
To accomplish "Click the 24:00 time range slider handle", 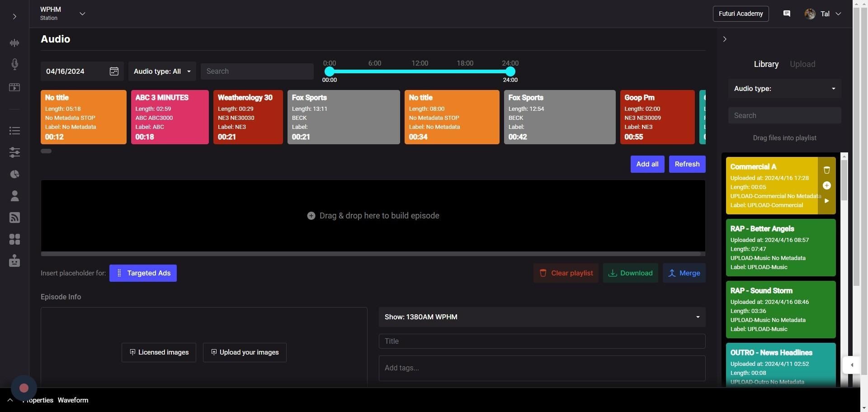I will pos(510,71).
